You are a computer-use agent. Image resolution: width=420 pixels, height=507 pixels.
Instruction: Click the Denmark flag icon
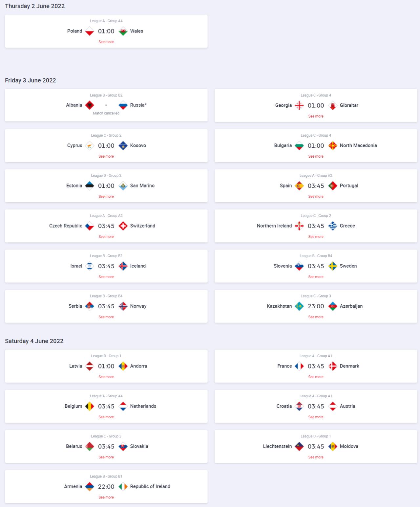click(333, 366)
